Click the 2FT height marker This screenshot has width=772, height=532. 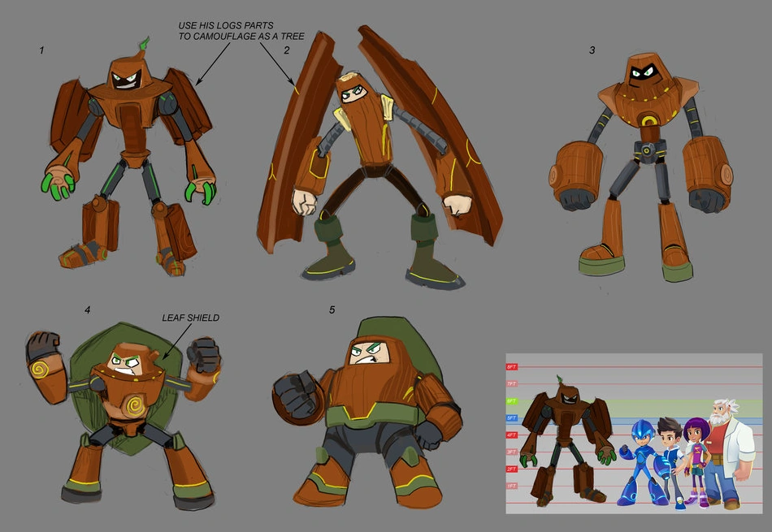(x=511, y=469)
